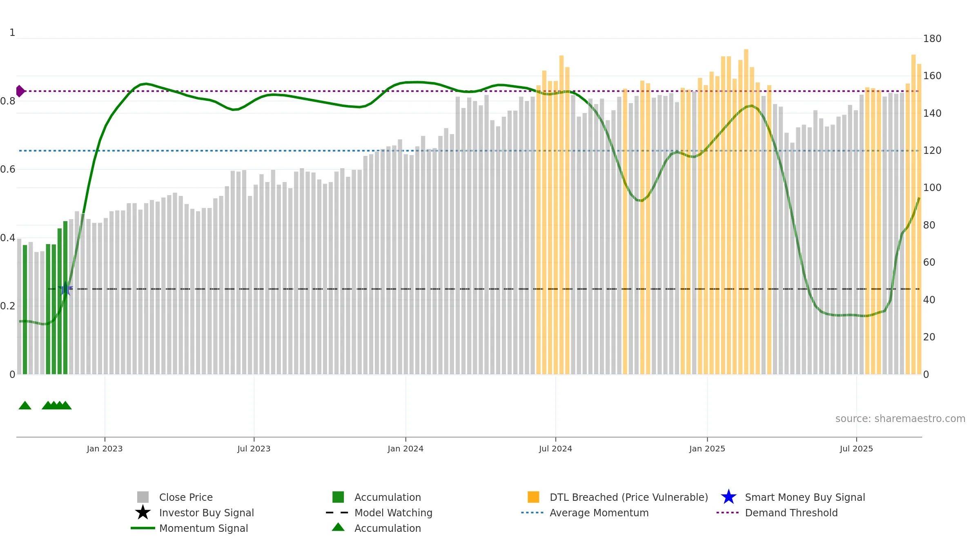Click the blue Smart Money Buy Signal star
Viewport: 980px width, 551px height.
(728, 497)
